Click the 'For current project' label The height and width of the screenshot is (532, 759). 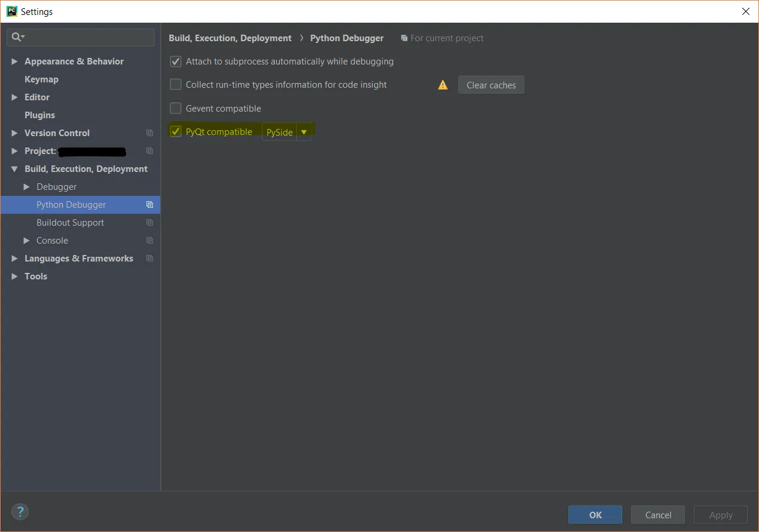point(447,38)
